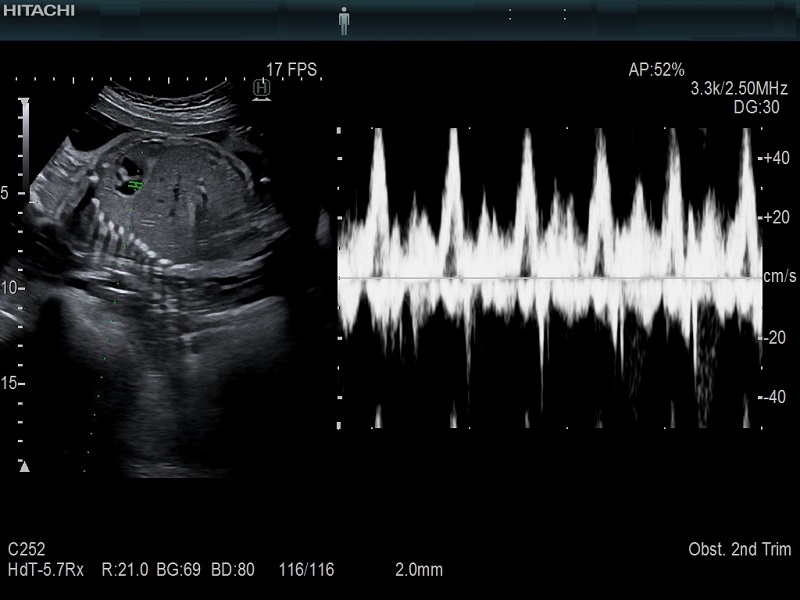The width and height of the screenshot is (800, 600).
Task: Click the Obst. 2nd Trim preset label
Action: 739,550
